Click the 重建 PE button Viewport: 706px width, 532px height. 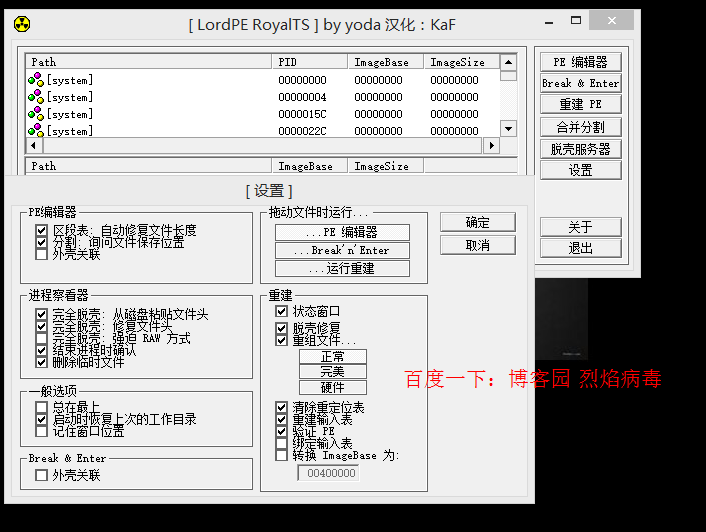coord(580,104)
